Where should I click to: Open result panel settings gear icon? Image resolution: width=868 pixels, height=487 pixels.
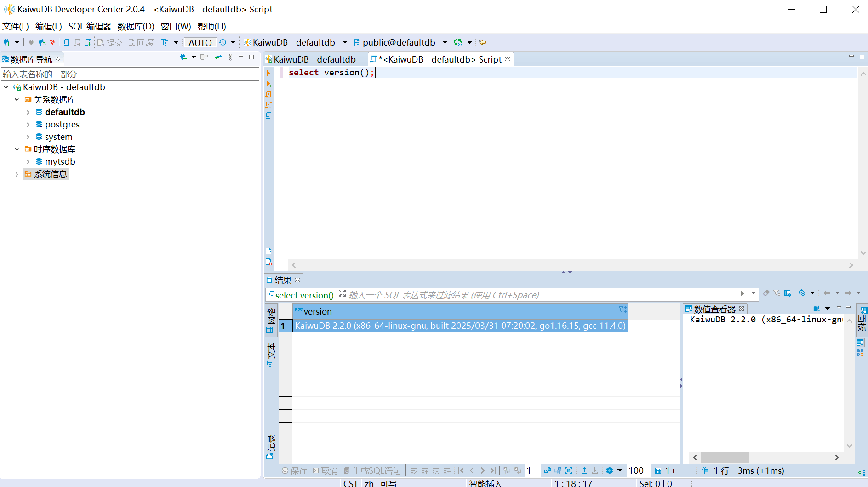(x=610, y=470)
